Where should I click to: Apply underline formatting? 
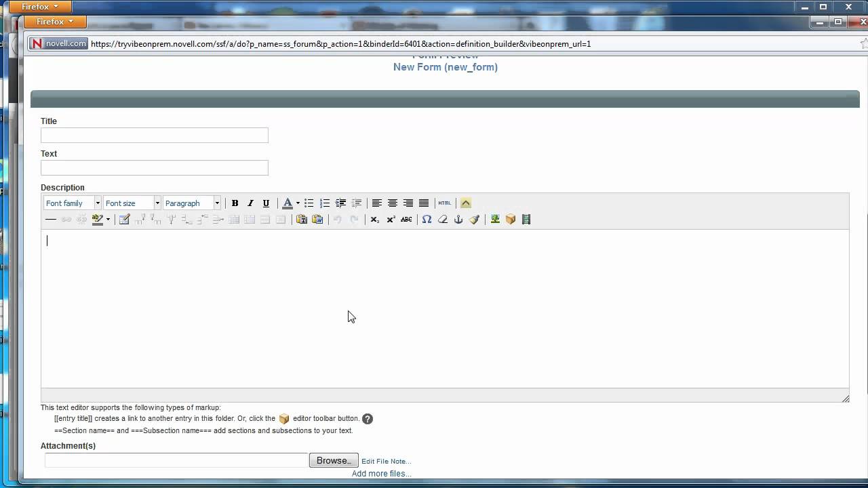click(x=266, y=203)
